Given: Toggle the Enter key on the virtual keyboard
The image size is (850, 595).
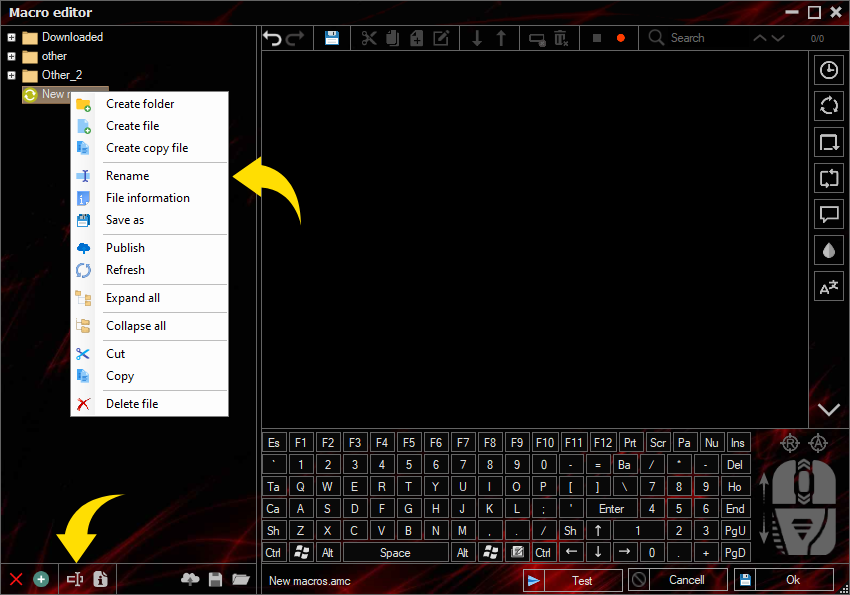Looking at the screenshot, I should [x=611, y=508].
